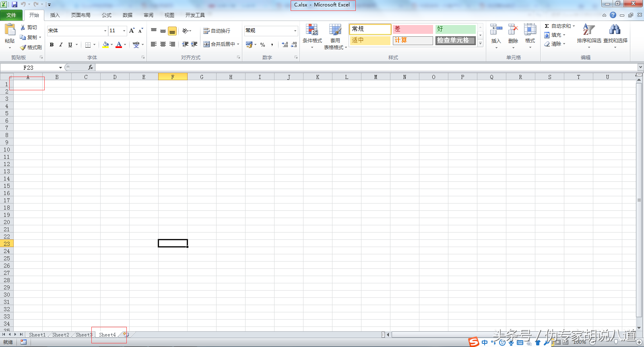644x347 pixels.
Task: Click the phonetic guide (wén) icon
Action: 136,45
